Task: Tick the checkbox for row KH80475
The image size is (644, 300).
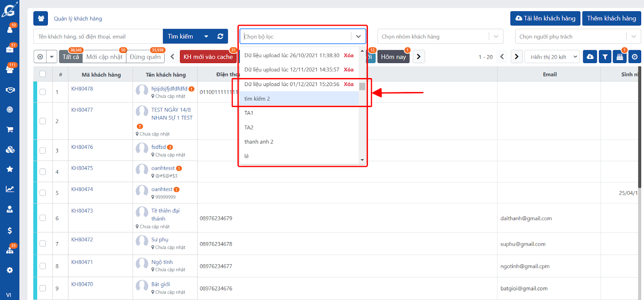Action: [43, 172]
